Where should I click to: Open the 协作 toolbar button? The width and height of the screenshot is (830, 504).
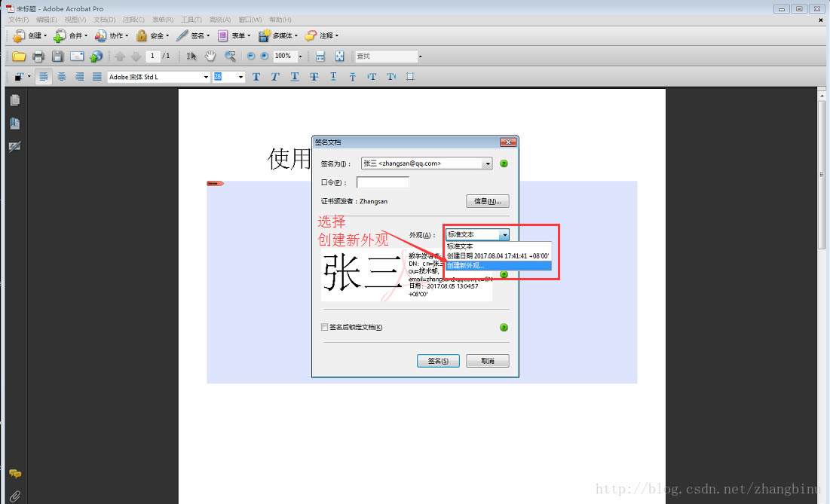tap(112, 35)
